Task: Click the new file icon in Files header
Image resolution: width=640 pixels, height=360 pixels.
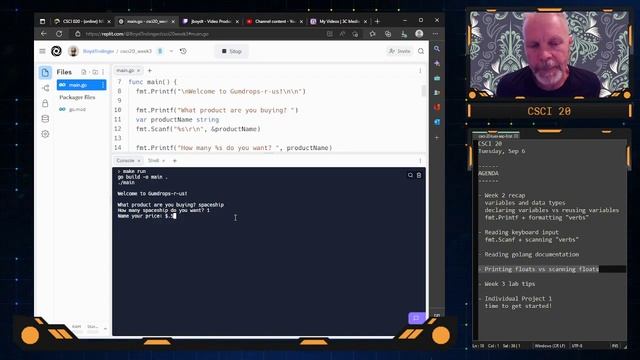Action: [84, 72]
